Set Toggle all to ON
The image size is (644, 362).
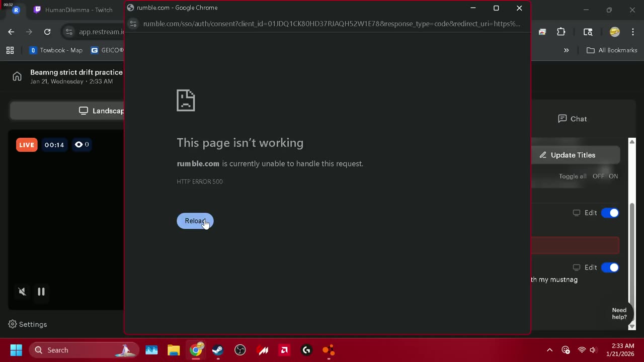pos(613,176)
